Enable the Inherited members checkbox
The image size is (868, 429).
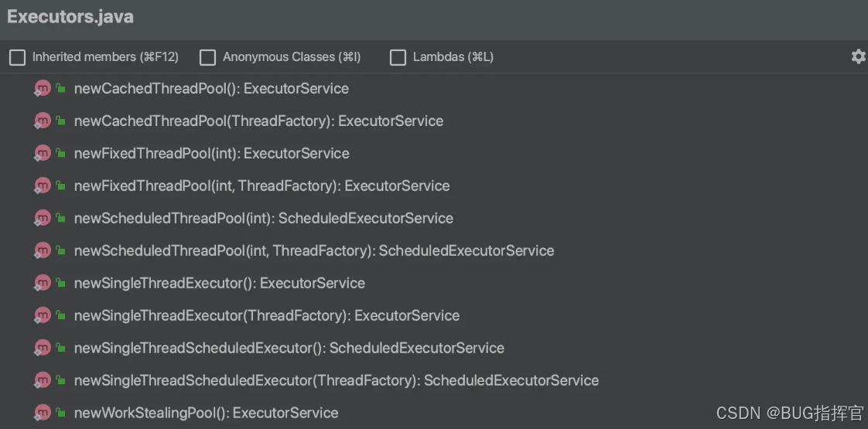point(17,57)
